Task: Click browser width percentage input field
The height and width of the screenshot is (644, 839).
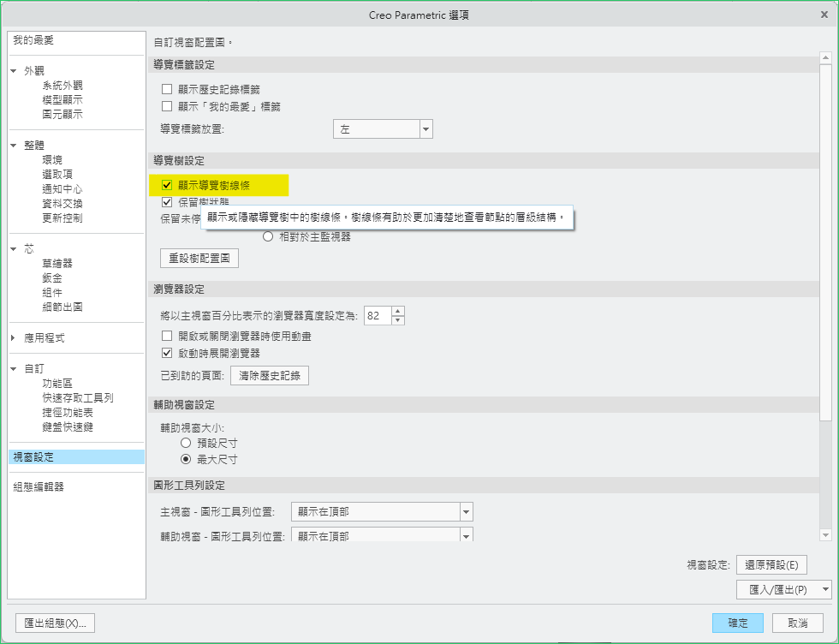Action: pos(377,316)
